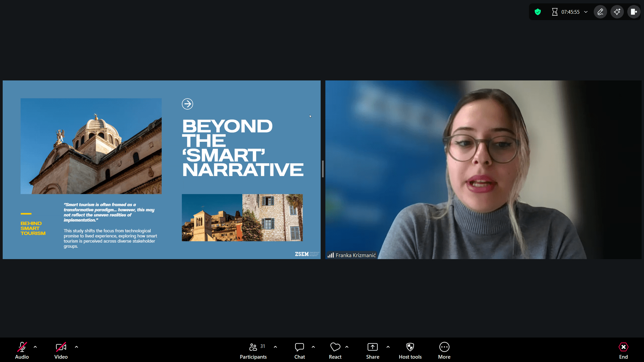Click the Share screen icon
644x362 pixels.
click(373, 350)
